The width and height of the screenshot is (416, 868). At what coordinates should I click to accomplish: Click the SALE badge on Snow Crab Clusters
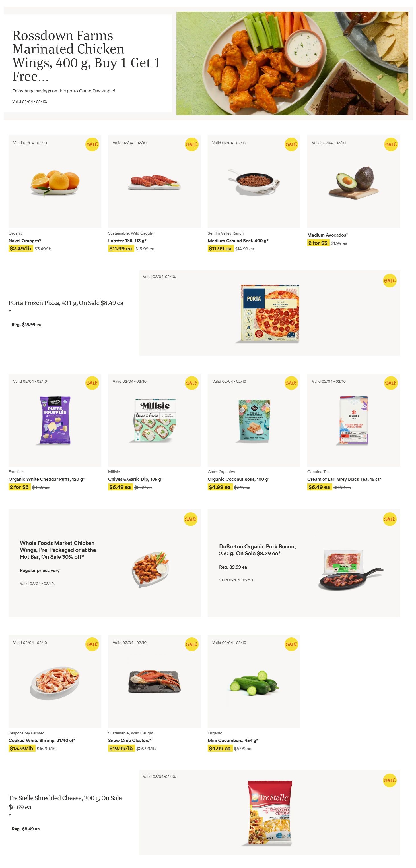pyautogui.click(x=191, y=644)
